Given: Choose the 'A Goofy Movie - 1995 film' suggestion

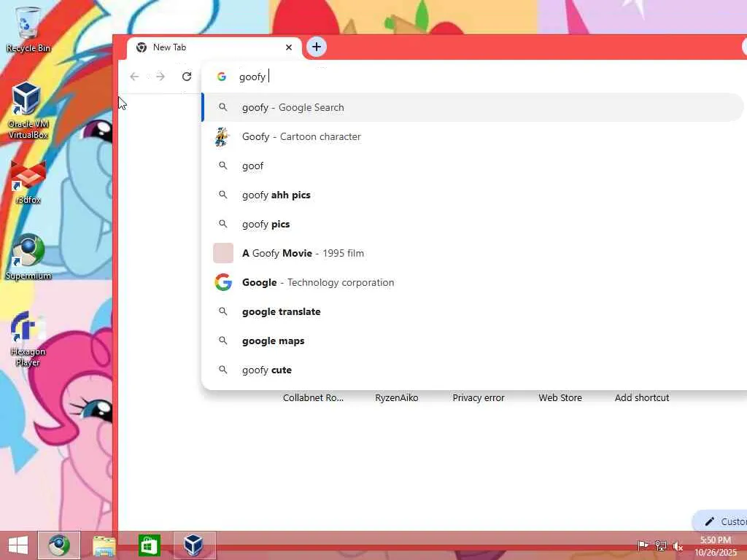Looking at the screenshot, I should 473,253.
